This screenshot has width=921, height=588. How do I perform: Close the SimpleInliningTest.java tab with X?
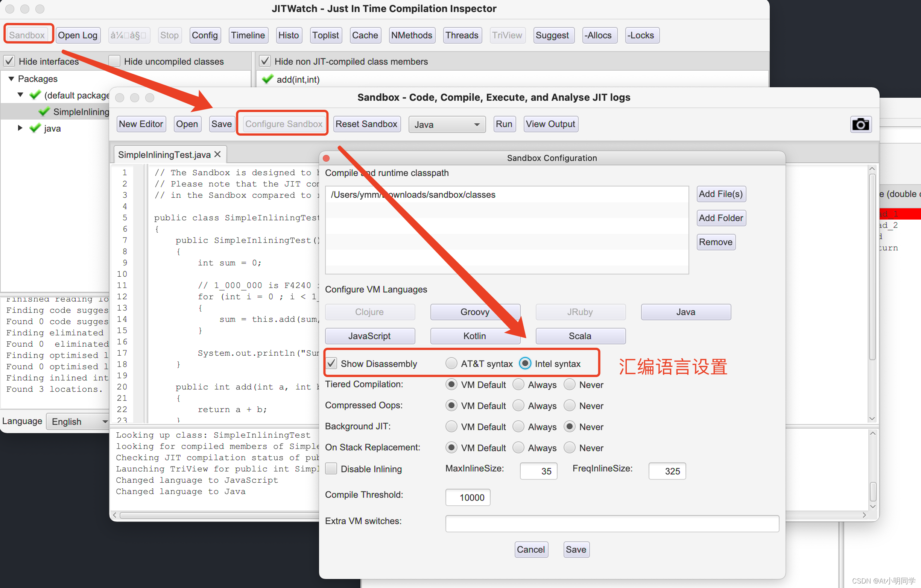pyautogui.click(x=217, y=154)
